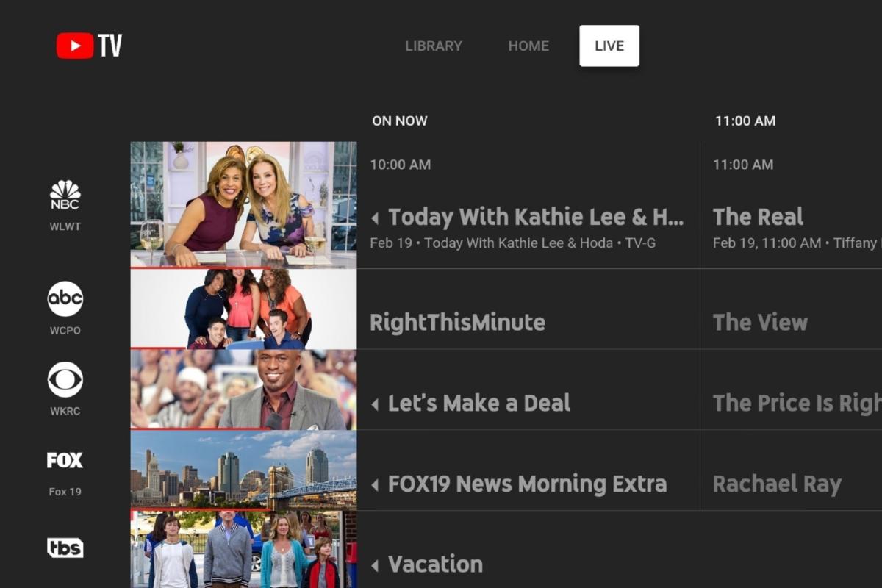Select the CBS channel logo
882x588 pixels.
click(x=65, y=380)
